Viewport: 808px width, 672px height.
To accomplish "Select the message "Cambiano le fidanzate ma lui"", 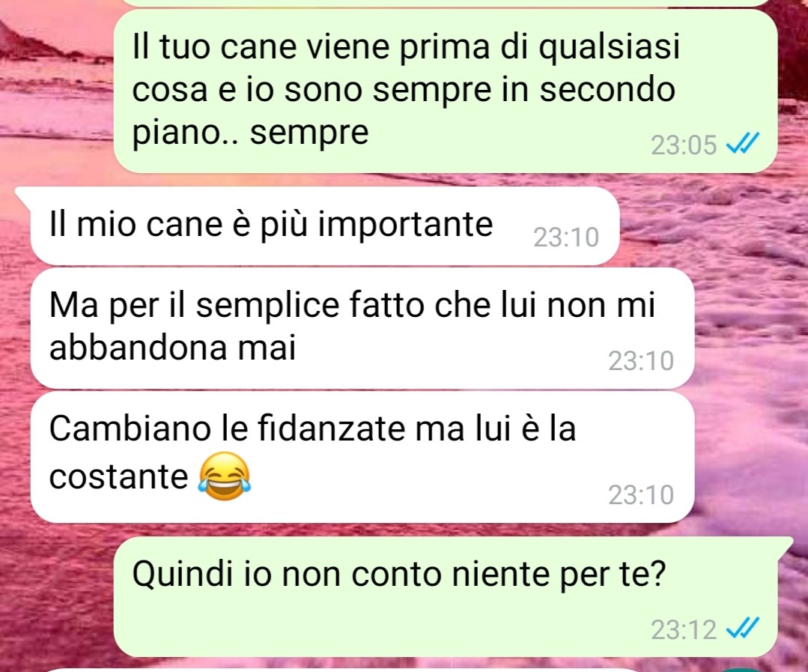I will (x=362, y=457).
